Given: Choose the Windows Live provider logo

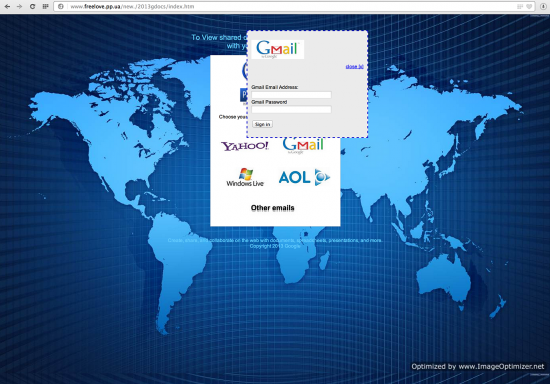Looking at the screenshot, I should [x=245, y=177].
